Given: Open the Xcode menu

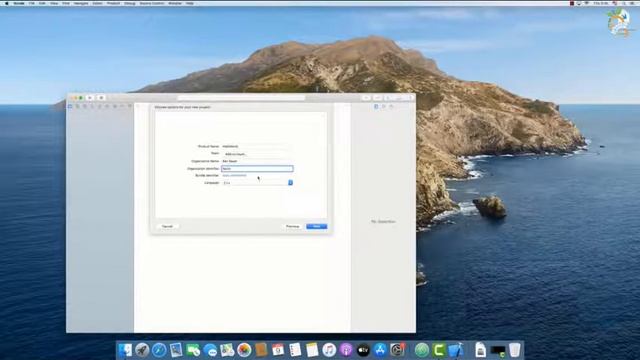Looking at the screenshot, I should pos(19,3).
